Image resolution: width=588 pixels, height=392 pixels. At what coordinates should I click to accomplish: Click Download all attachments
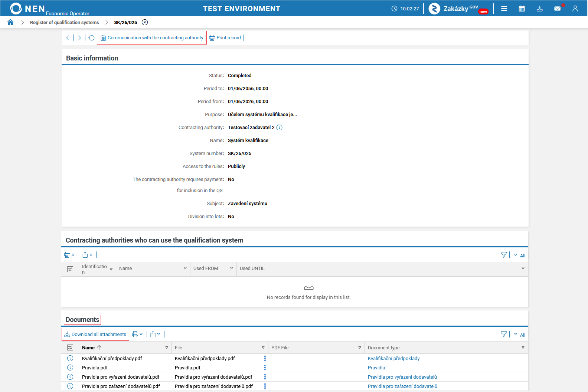tap(95, 335)
